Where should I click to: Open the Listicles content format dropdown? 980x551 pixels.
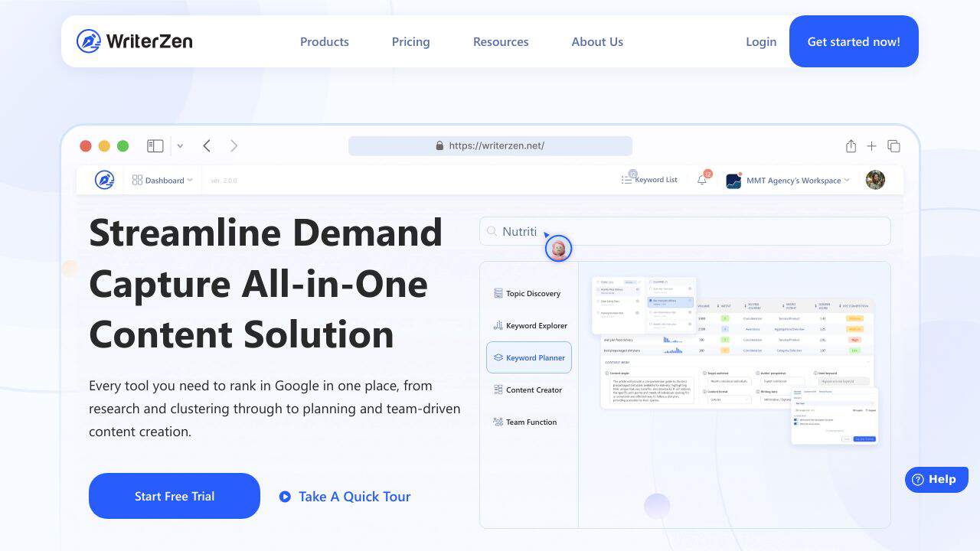click(730, 399)
